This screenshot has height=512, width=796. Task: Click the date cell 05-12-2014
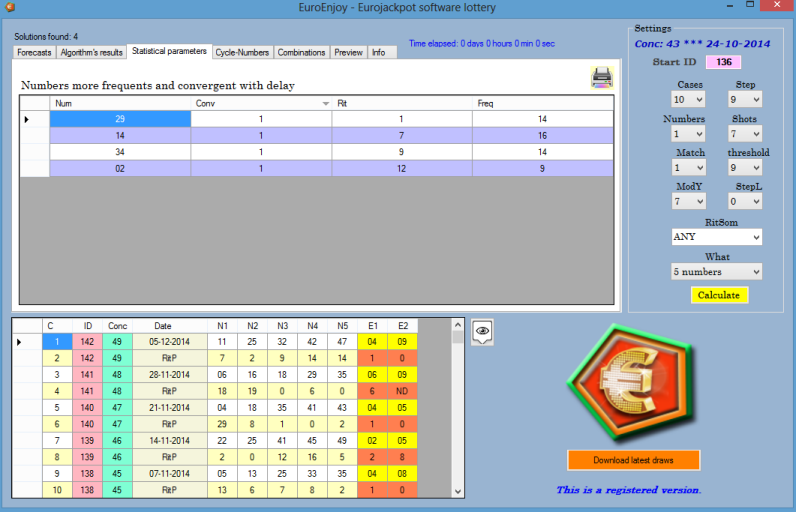pyautogui.click(x=170, y=342)
